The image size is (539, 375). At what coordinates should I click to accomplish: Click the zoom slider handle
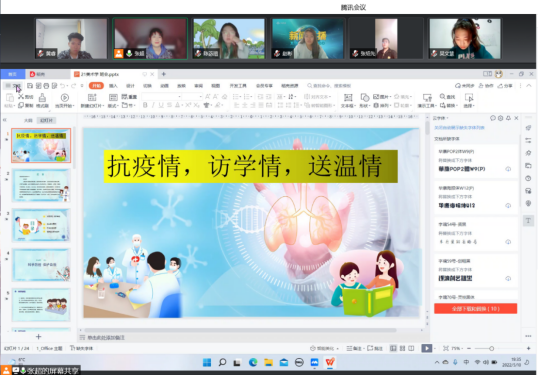coord(492,349)
